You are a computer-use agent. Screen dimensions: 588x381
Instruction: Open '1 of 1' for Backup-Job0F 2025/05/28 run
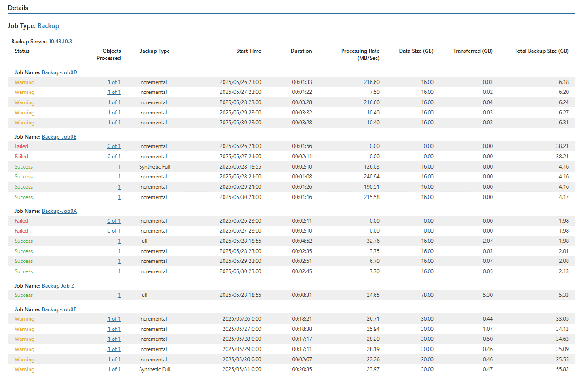coord(114,339)
